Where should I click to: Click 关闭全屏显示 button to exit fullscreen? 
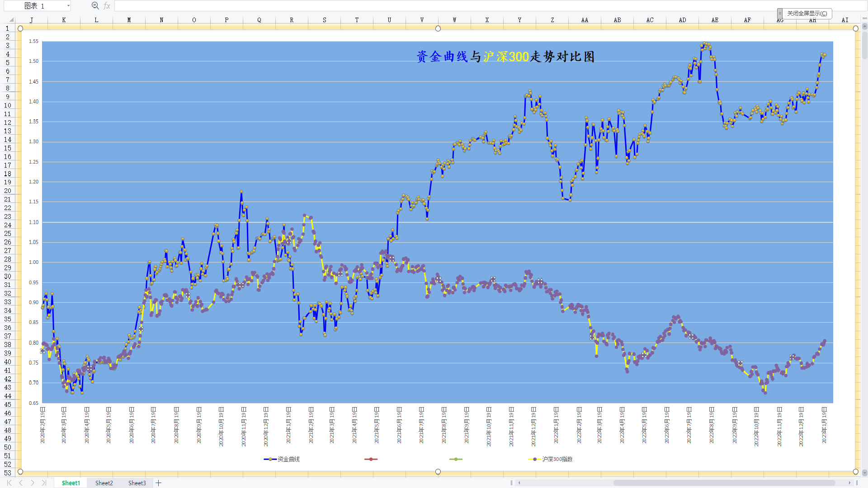point(807,14)
